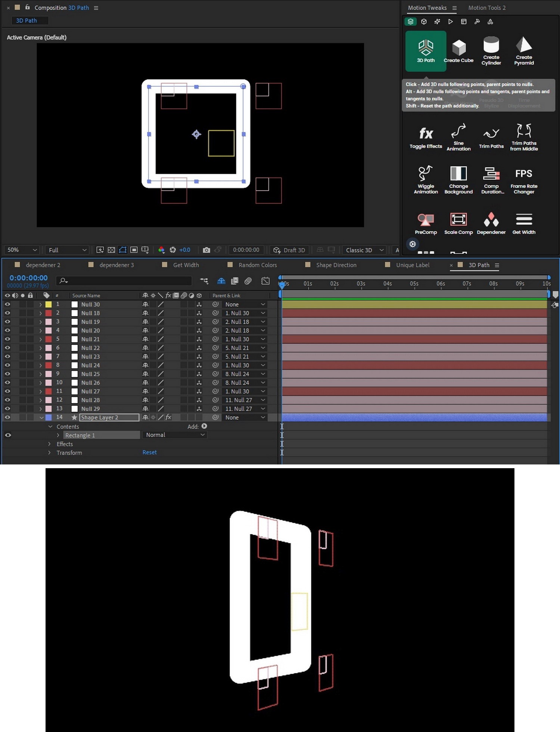Toggle Draft 3D mode
The width and height of the screenshot is (560, 732).
point(289,250)
